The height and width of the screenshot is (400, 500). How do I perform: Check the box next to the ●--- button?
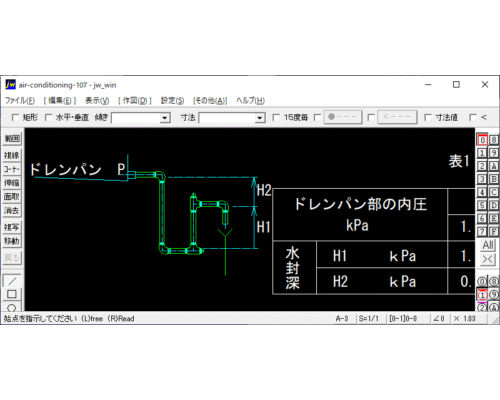[x=317, y=118]
